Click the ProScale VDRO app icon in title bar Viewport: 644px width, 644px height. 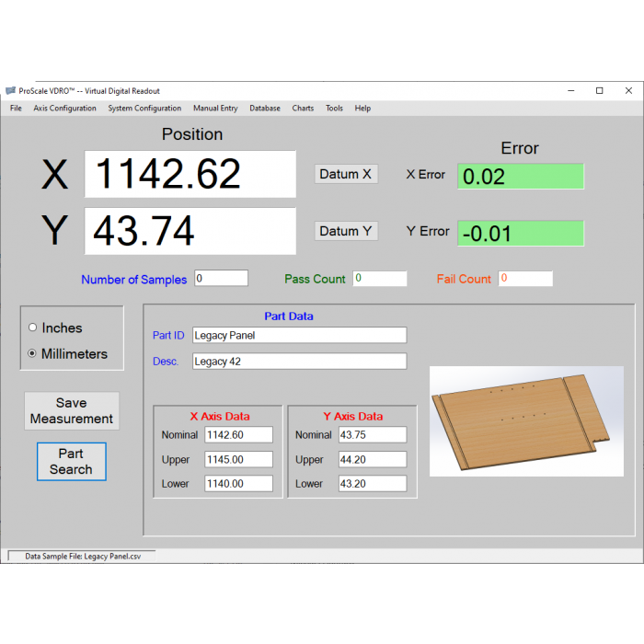point(11,91)
